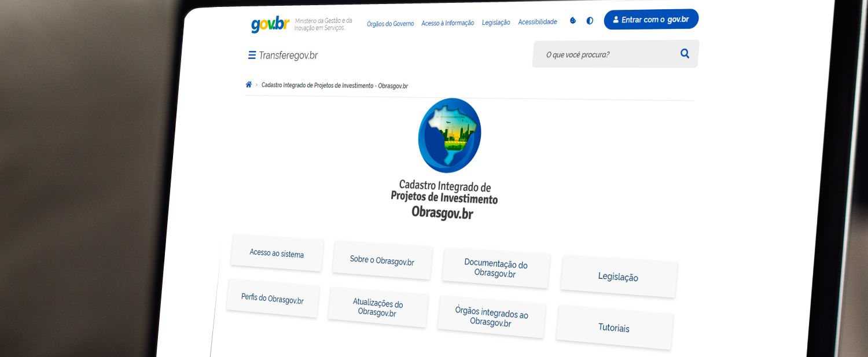The image size is (868, 357).
Task: Click the gov.br logo
Action: [270, 25]
